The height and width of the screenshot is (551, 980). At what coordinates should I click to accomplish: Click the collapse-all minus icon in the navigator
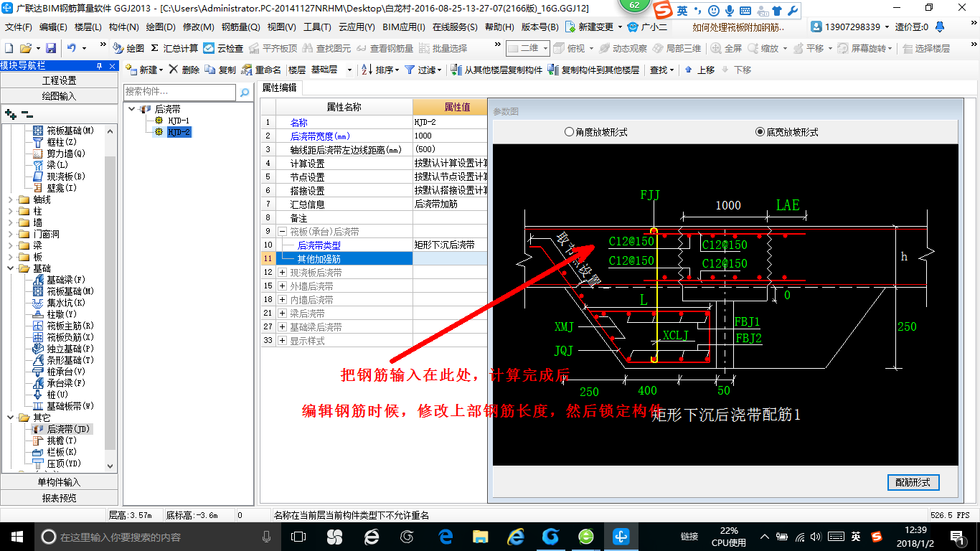[x=27, y=113]
